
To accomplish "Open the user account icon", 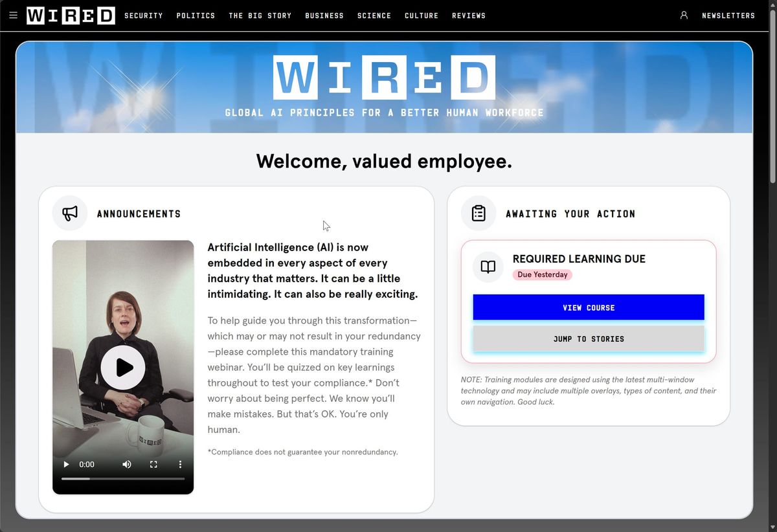I will coord(684,16).
